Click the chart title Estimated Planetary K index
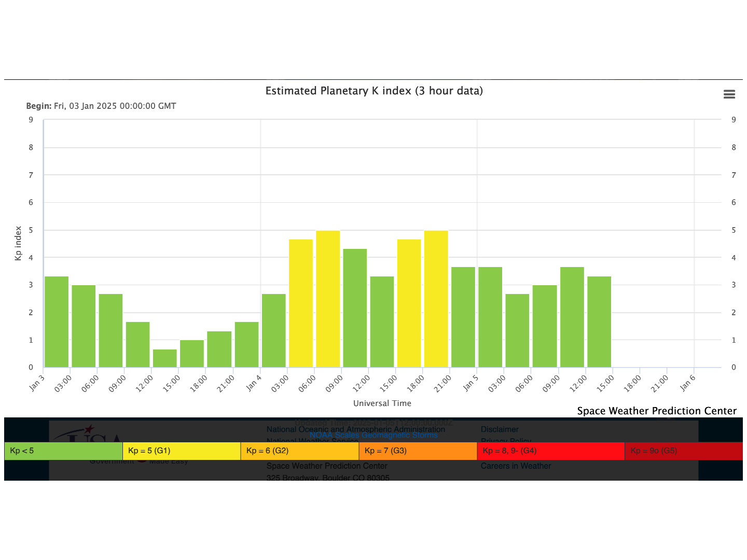This screenshot has width=747, height=560. [374, 91]
